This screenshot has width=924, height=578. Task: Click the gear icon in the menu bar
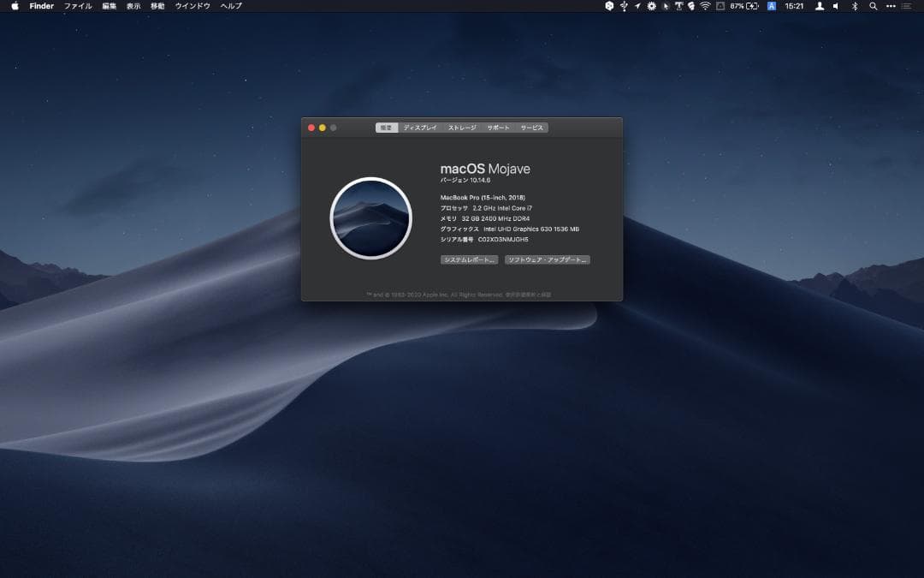(x=650, y=6)
